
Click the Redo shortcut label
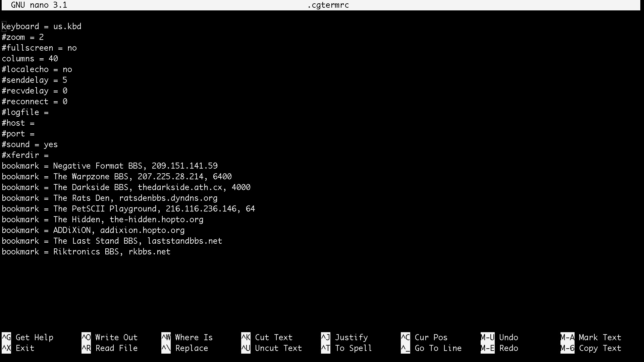click(499, 348)
